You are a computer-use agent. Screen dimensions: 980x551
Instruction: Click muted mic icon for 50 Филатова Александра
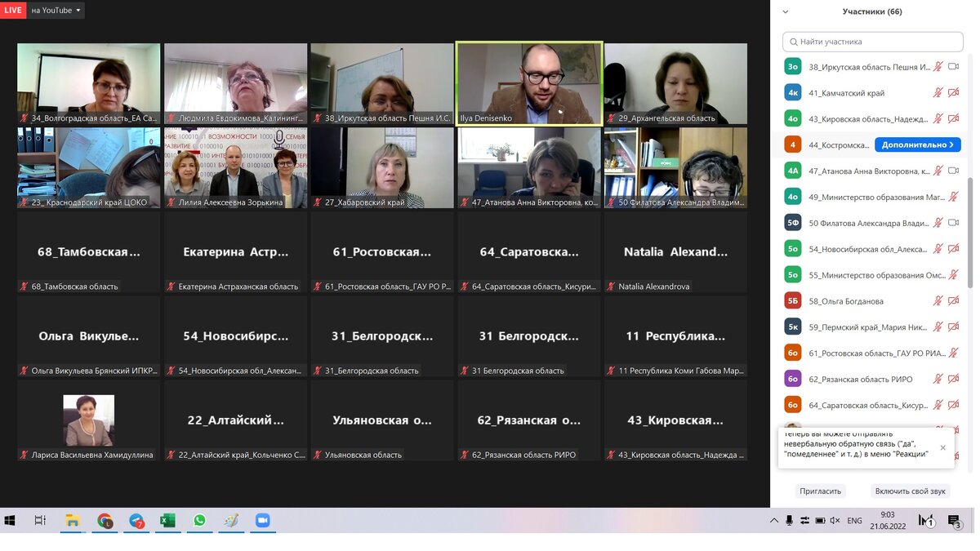pyautogui.click(x=938, y=223)
